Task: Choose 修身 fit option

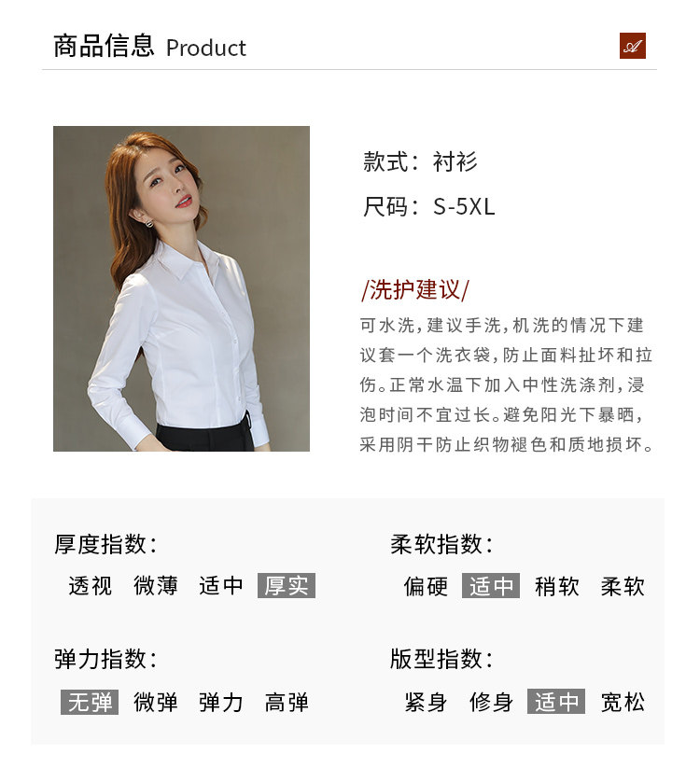Action: (491, 702)
